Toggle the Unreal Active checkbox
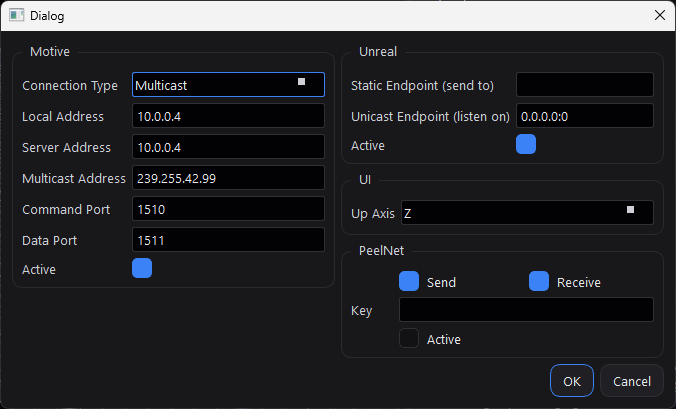 pyautogui.click(x=526, y=145)
